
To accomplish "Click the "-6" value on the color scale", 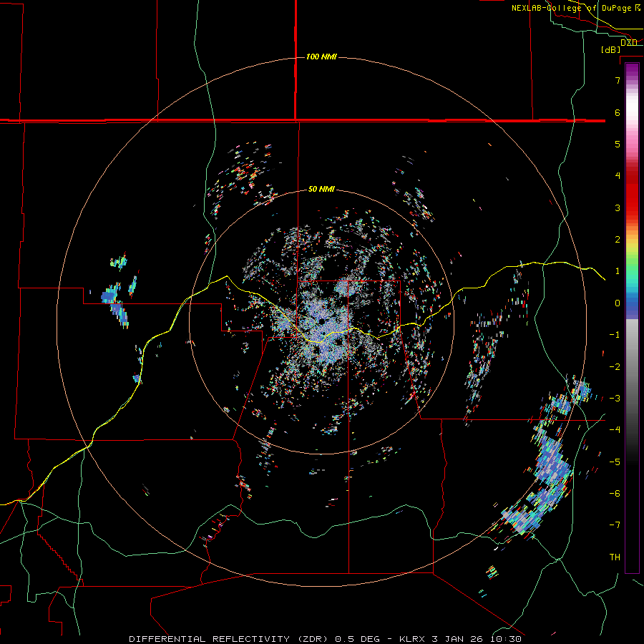I will (615, 494).
